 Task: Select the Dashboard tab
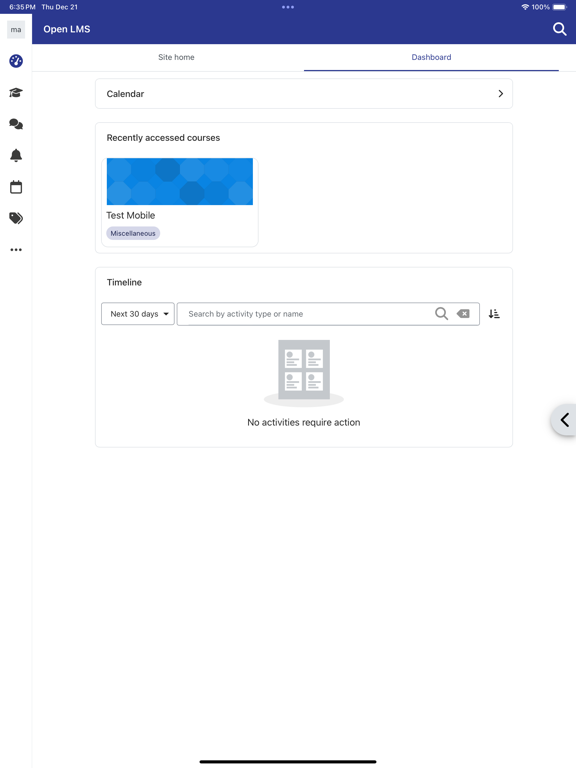click(x=431, y=57)
